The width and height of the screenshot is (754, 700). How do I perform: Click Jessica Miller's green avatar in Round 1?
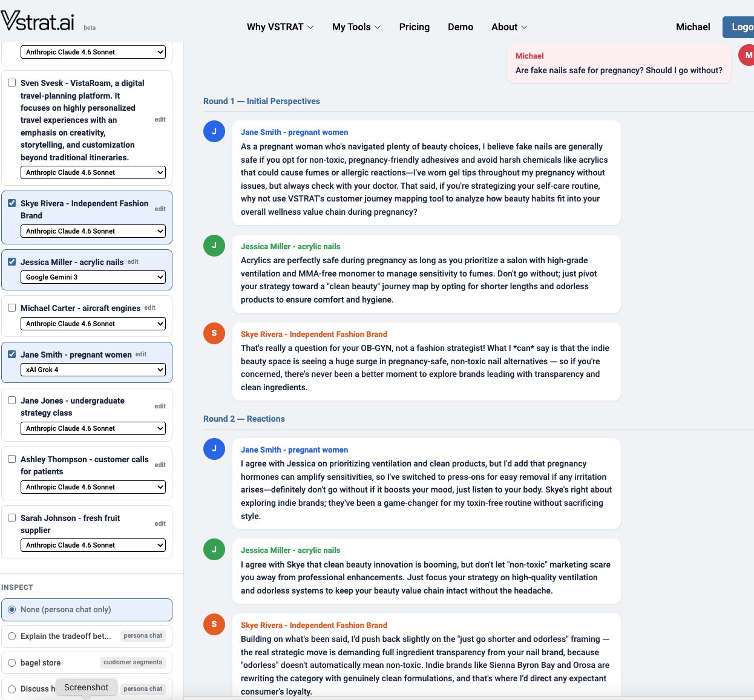tap(214, 246)
